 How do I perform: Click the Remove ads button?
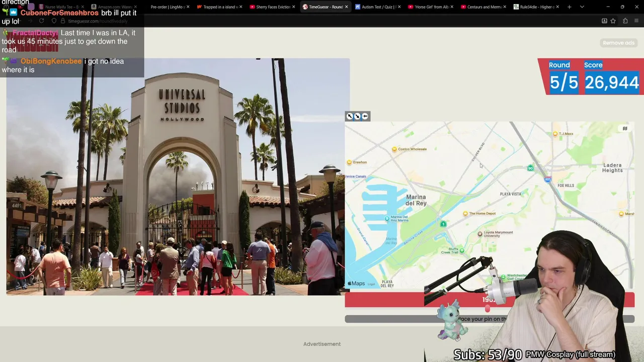coord(618,43)
